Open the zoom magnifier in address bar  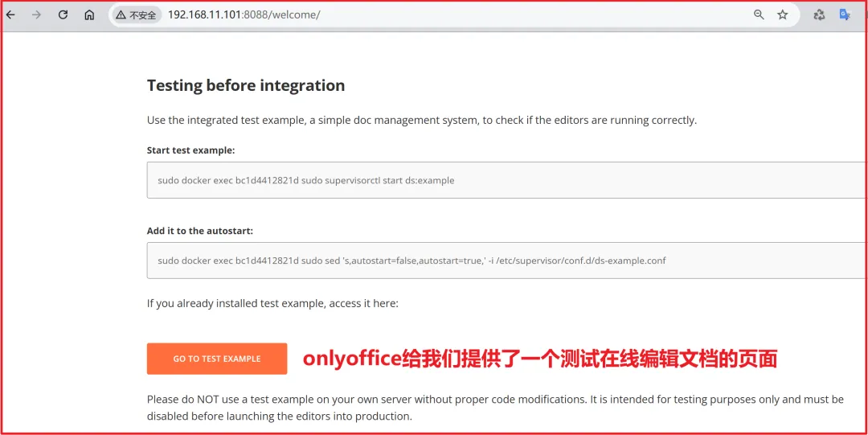[759, 15]
